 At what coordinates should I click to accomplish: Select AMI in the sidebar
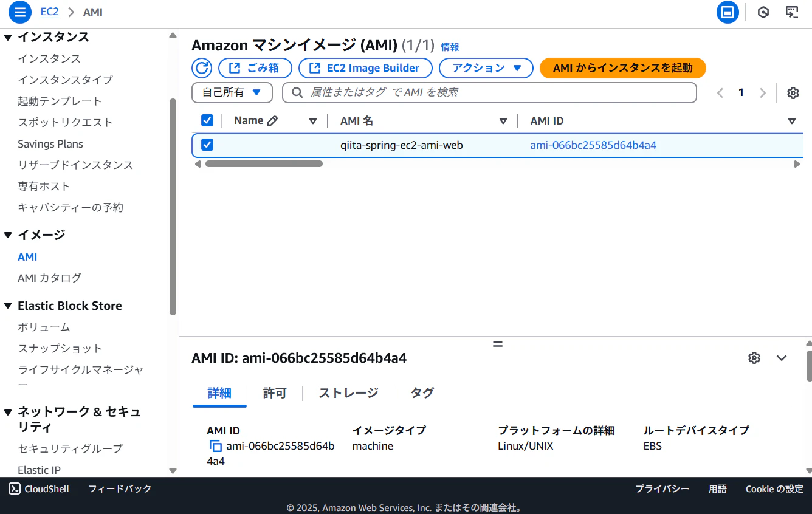coord(27,257)
